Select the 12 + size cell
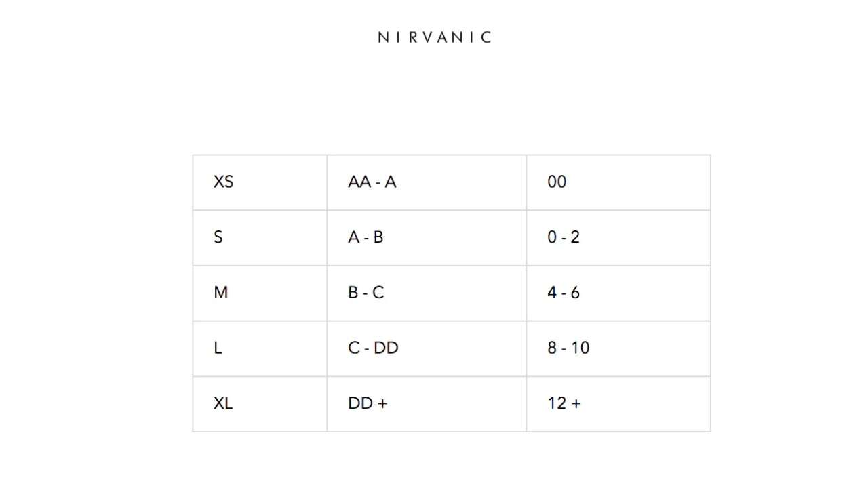This screenshot has width=868, height=488. tap(564, 403)
